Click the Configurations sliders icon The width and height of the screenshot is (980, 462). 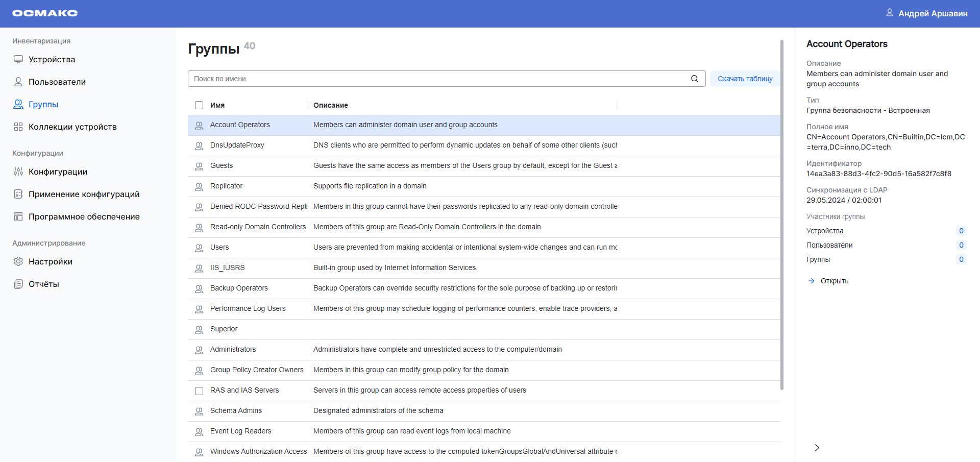(x=18, y=172)
